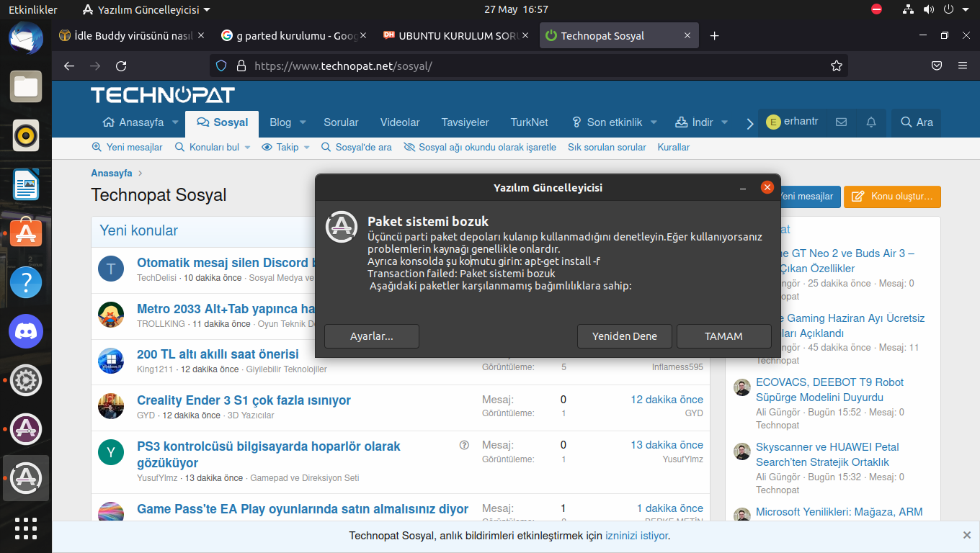Click Yeniden Dene in the dialog
This screenshot has width=980, height=553.
[625, 336]
